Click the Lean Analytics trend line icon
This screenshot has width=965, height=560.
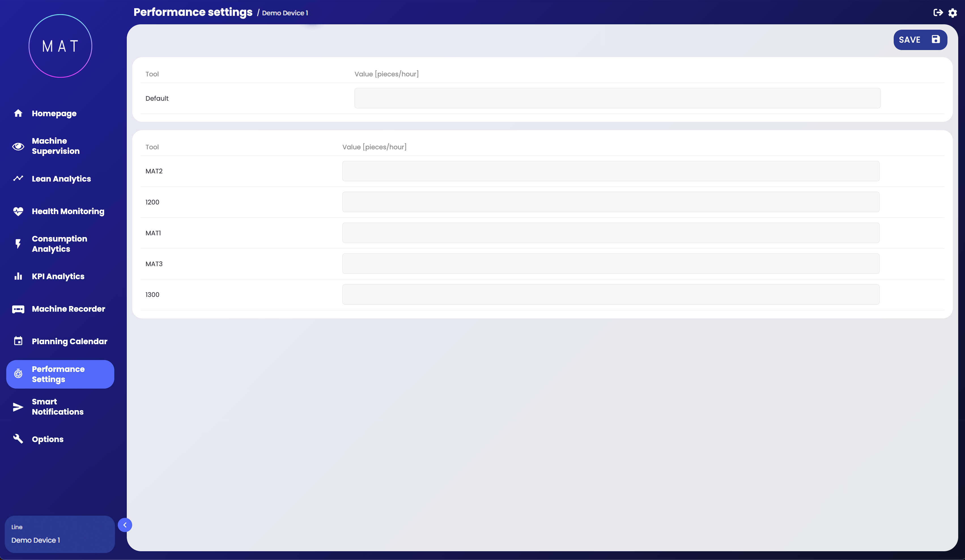(18, 179)
